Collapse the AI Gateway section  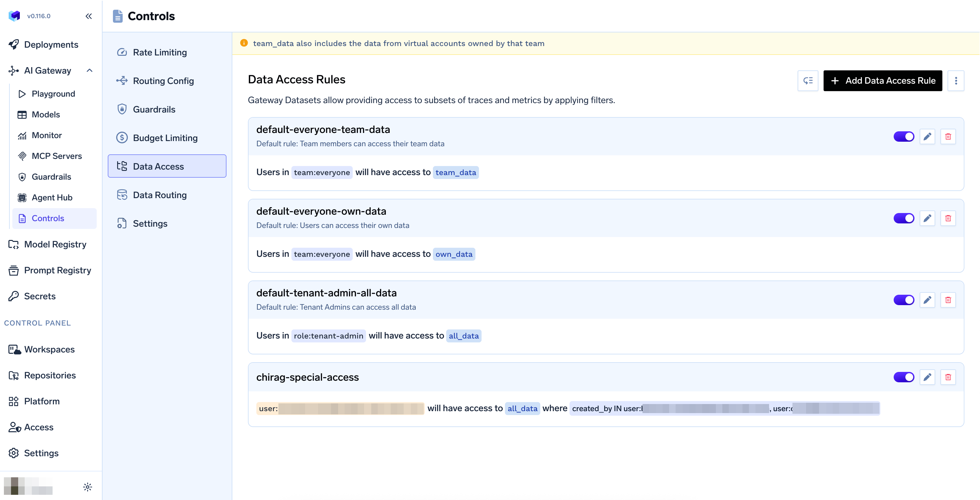90,71
